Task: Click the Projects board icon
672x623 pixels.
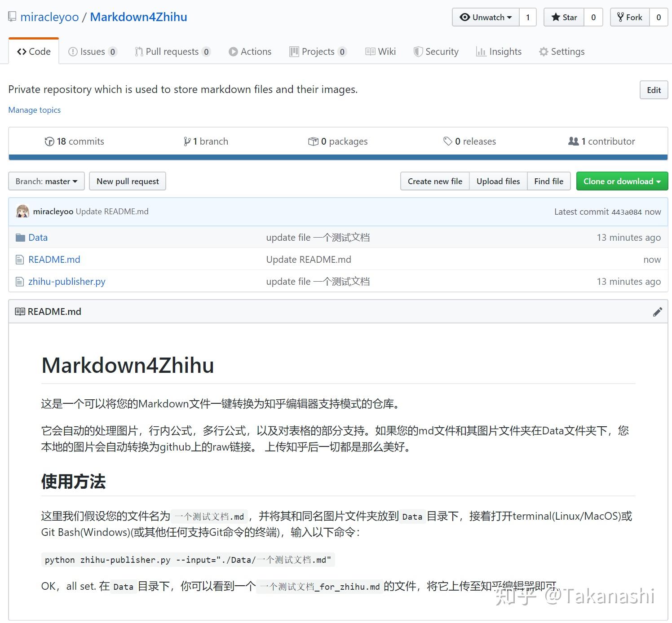Action: (294, 52)
